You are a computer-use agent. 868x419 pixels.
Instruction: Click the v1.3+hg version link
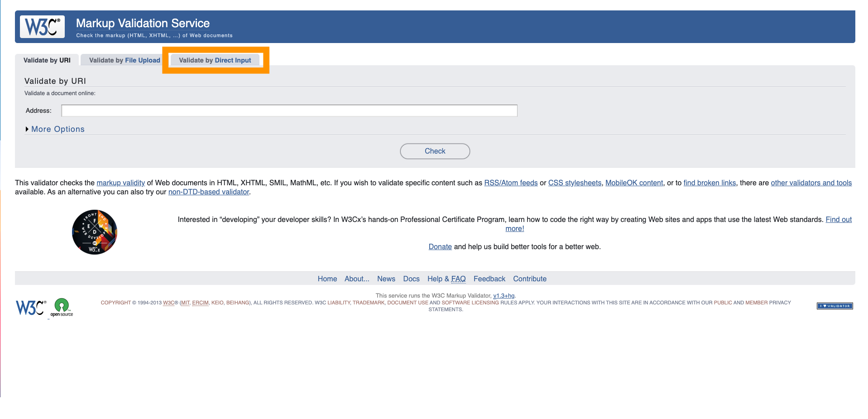click(504, 295)
